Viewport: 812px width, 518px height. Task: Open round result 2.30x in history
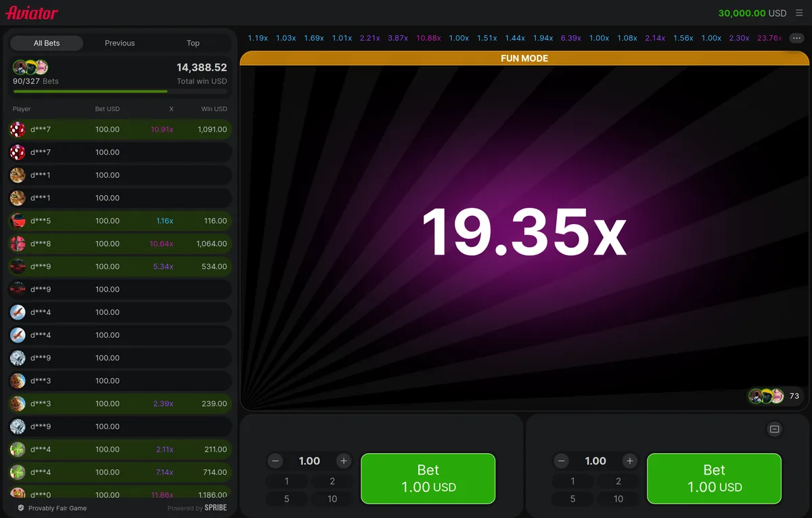tap(739, 39)
